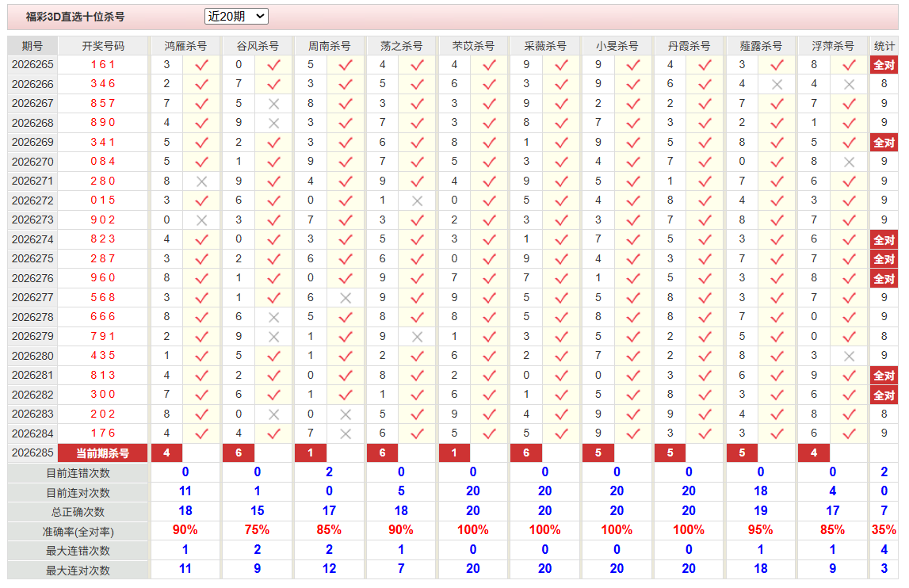Click the 100% accuracy value under 芣苡杀号
This screenshot has height=588, width=909.
coord(472,530)
